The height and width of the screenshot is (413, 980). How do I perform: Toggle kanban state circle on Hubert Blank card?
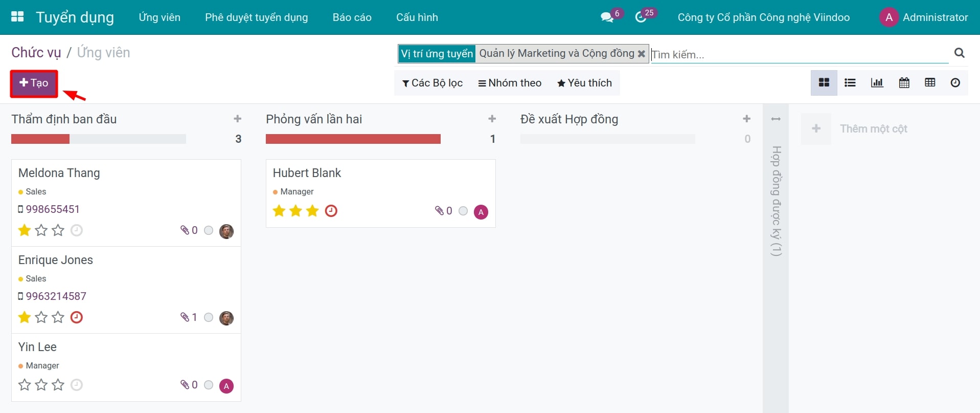[x=463, y=211]
